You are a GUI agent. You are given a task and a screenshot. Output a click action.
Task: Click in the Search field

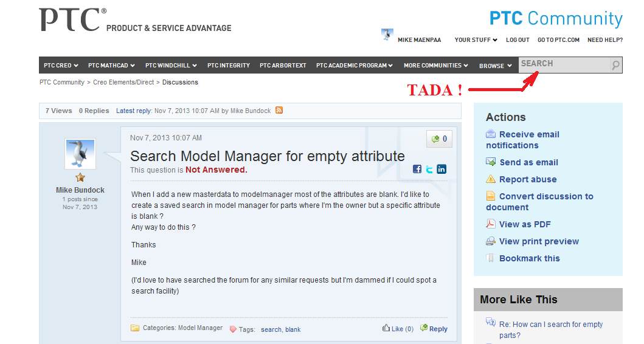[x=565, y=65]
